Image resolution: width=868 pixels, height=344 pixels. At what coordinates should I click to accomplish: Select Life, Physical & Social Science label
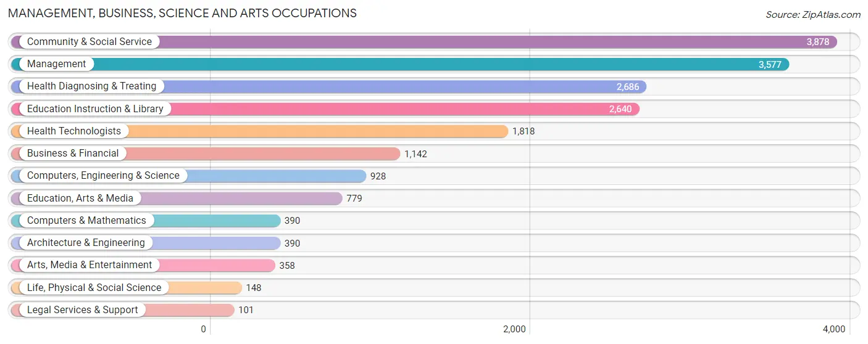pyautogui.click(x=94, y=287)
